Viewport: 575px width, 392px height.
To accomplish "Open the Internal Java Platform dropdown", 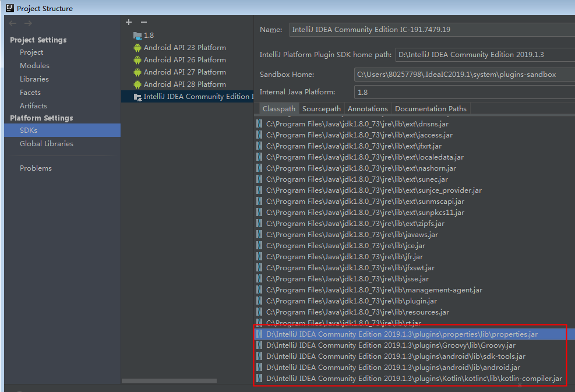I will pyautogui.click(x=464, y=93).
